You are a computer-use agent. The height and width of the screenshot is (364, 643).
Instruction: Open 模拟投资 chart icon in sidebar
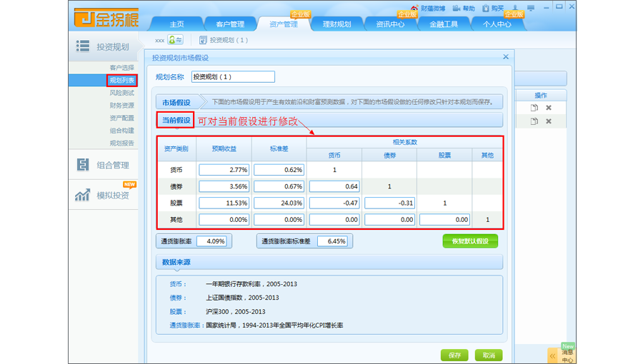click(x=83, y=195)
